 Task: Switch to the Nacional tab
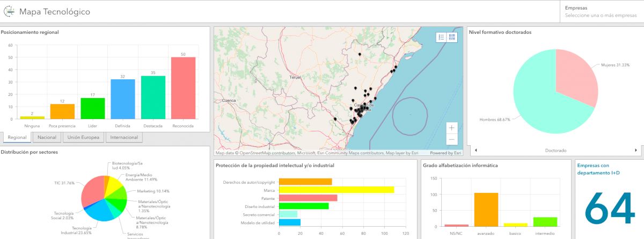click(47, 138)
